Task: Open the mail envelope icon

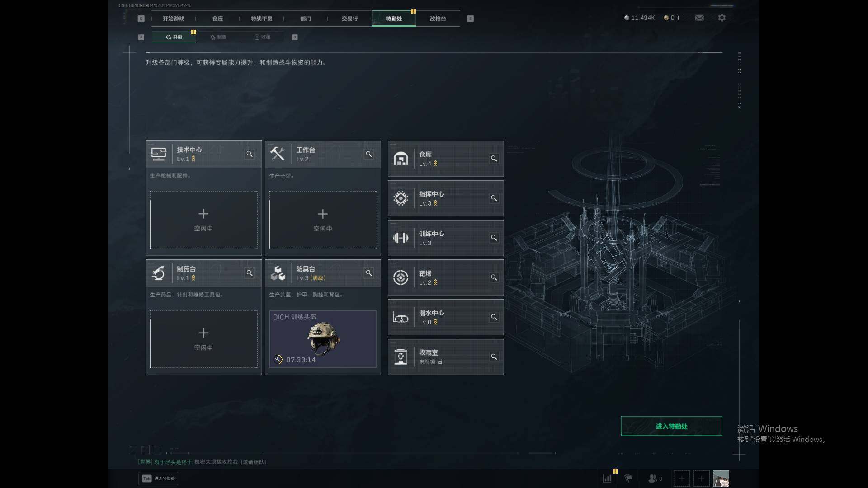Action: (699, 18)
